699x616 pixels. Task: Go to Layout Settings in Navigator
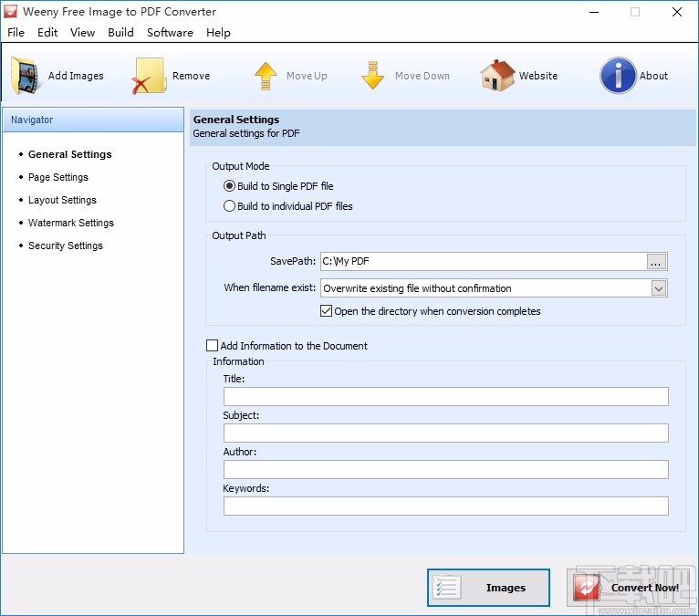[62, 200]
